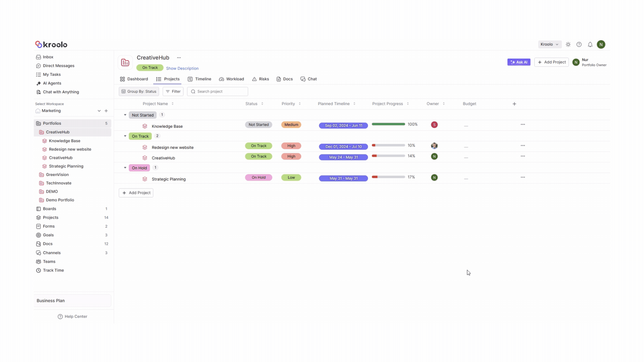The height and width of the screenshot is (362, 644).
Task: Add workspace with the plus icon
Action: (106, 111)
